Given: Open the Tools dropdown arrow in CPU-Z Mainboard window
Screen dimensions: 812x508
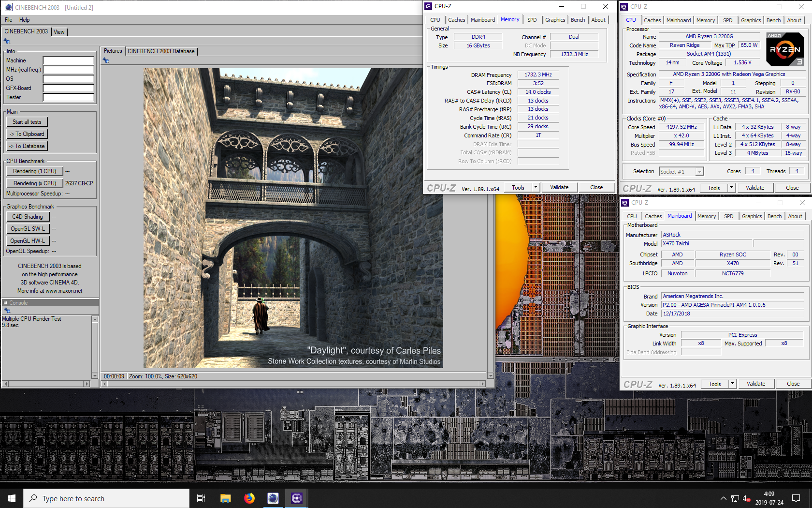Looking at the screenshot, I should 732,384.
